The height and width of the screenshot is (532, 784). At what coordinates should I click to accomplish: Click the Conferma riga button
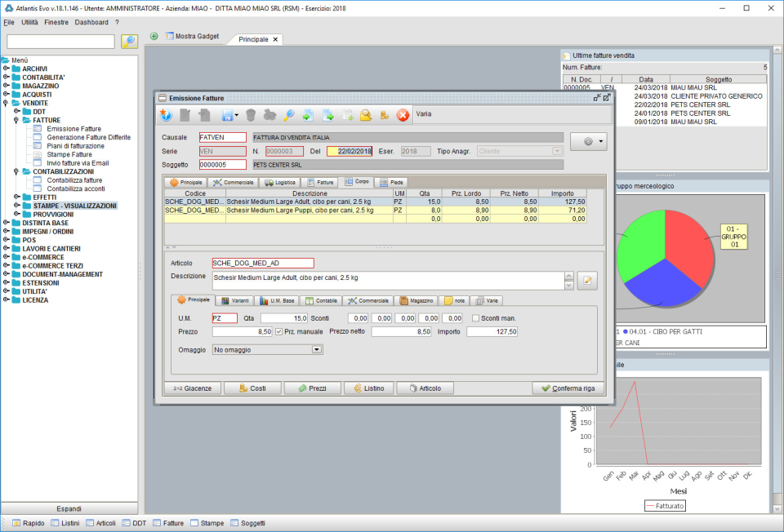(x=567, y=388)
